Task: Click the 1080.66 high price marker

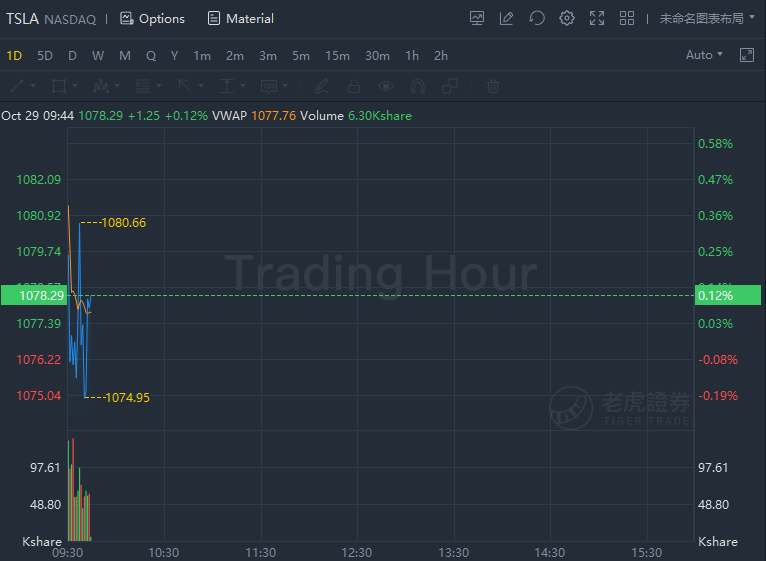Action: (x=124, y=223)
